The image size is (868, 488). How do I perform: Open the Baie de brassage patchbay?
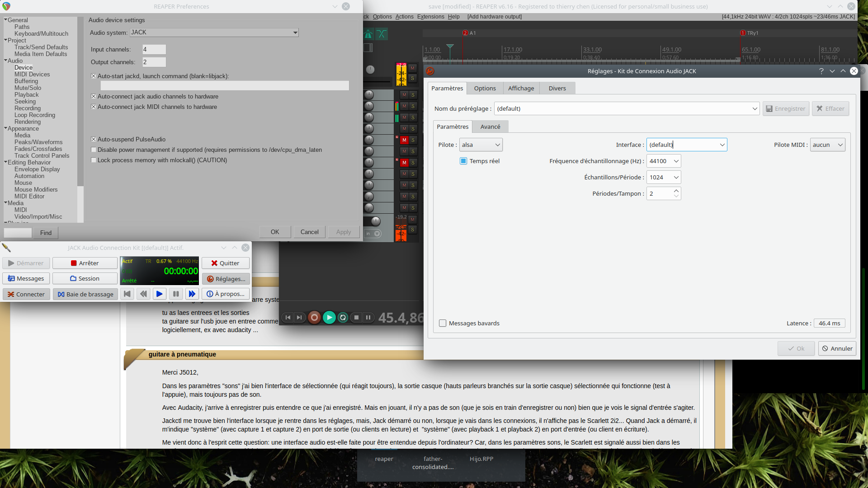click(x=85, y=294)
